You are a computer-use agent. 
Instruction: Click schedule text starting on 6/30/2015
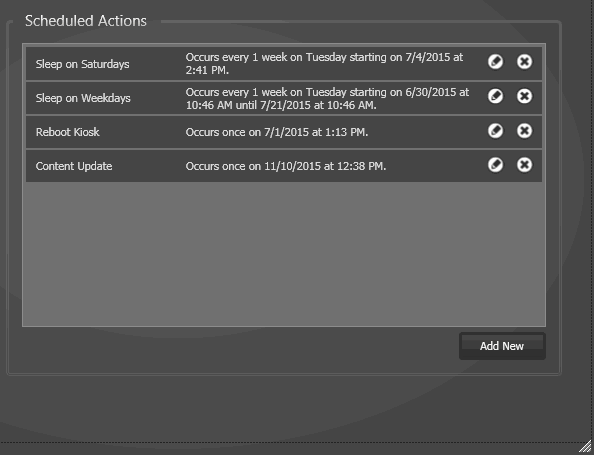click(x=327, y=99)
